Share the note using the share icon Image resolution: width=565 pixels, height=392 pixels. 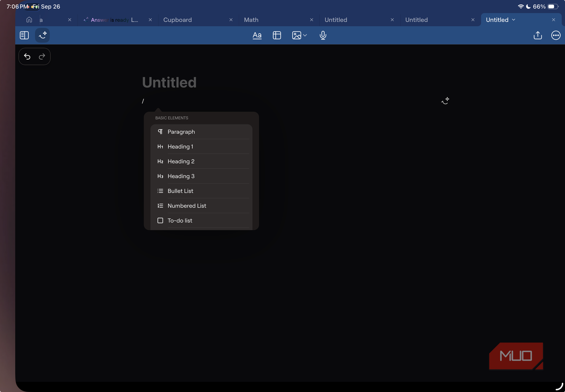(x=538, y=35)
